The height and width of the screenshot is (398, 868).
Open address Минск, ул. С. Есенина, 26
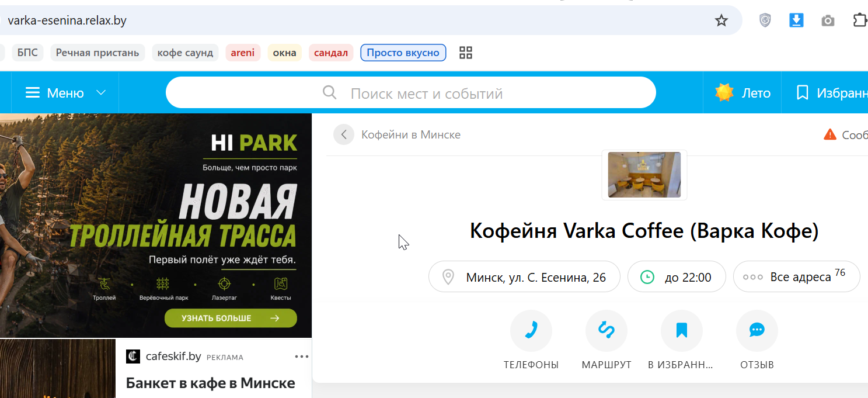(x=524, y=276)
